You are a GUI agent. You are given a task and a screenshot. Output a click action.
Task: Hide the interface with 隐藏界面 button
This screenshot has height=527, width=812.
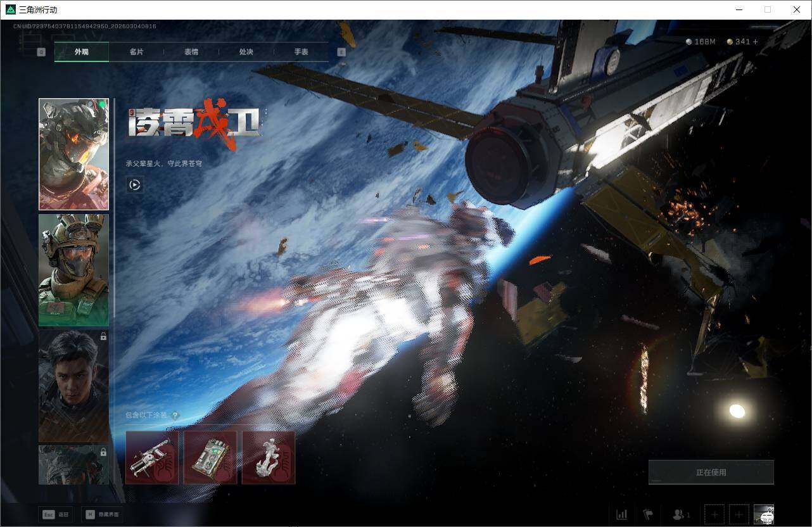tap(102, 514)
